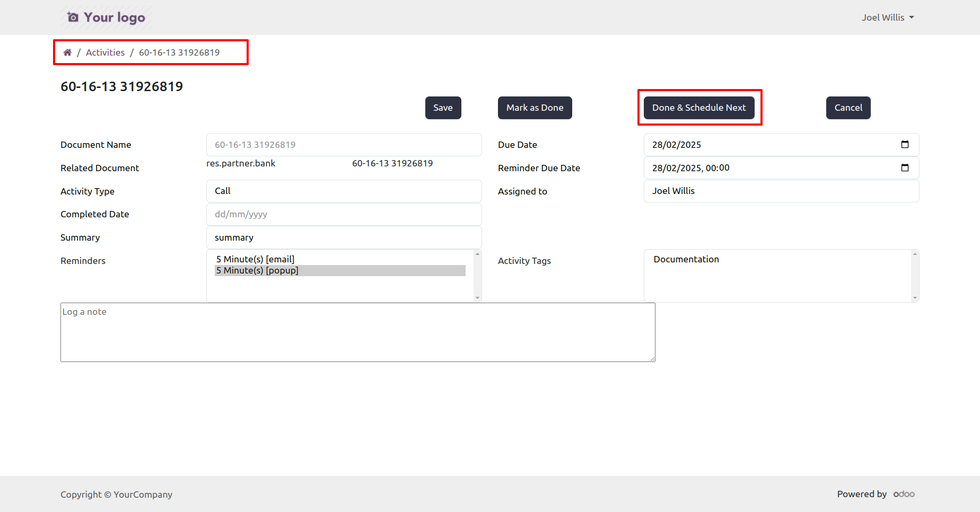Image resolution: width=980 pixels, height=512 pixels.
Task: Click the Document Name input field
Action: coord(344,145)
